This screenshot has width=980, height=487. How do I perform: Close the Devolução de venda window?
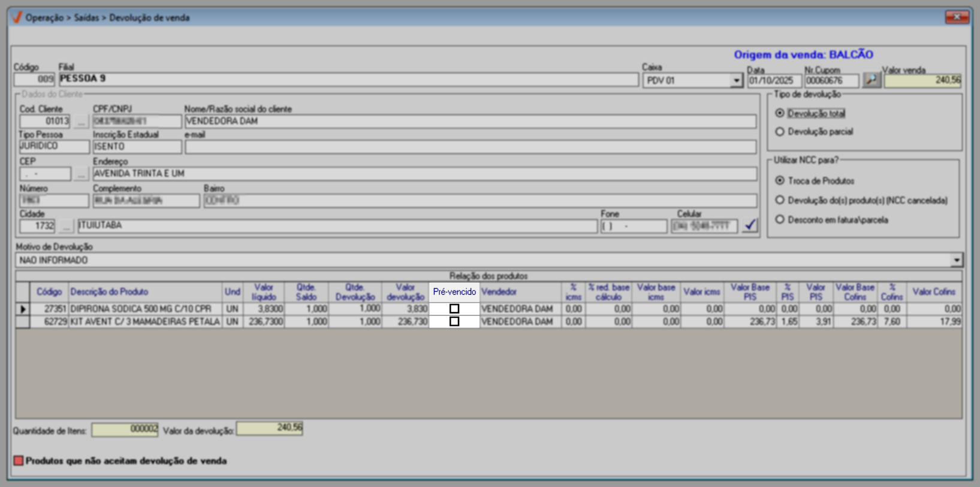pos(957,17)
